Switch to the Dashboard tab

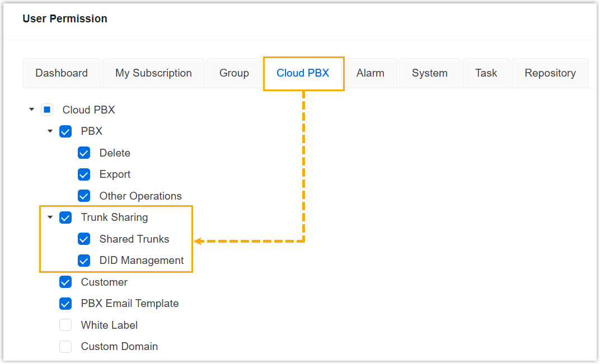click(x=62, y=73)
